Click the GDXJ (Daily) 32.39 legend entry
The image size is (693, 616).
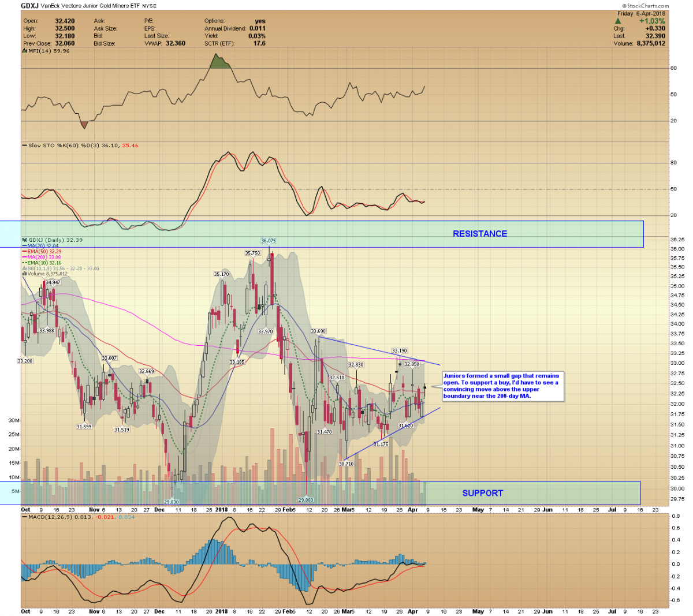point(53,240)
